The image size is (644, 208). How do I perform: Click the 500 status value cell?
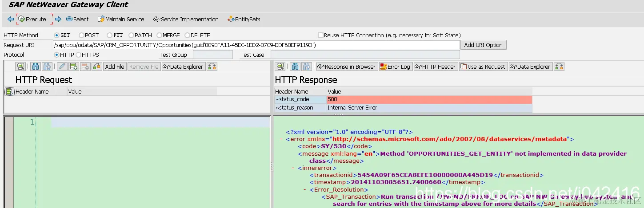coord(429,99)
